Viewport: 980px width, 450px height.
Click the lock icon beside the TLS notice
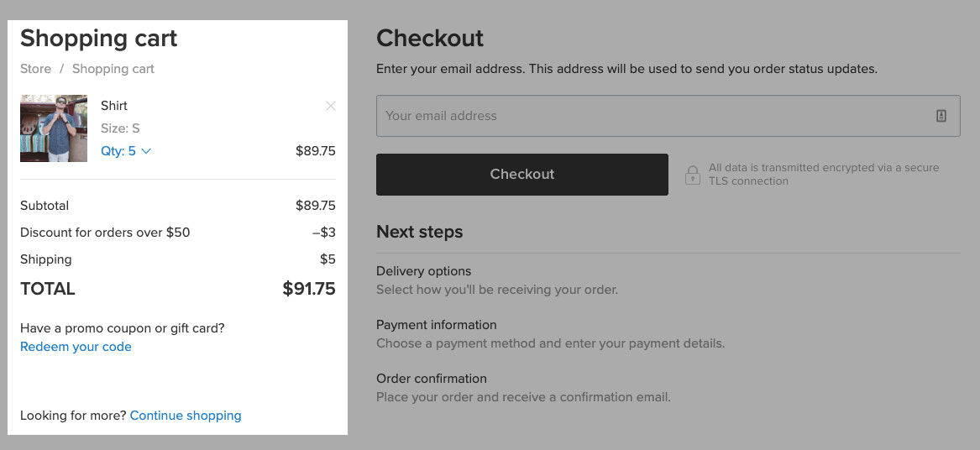pyautogui.click(x=692, y=175)
